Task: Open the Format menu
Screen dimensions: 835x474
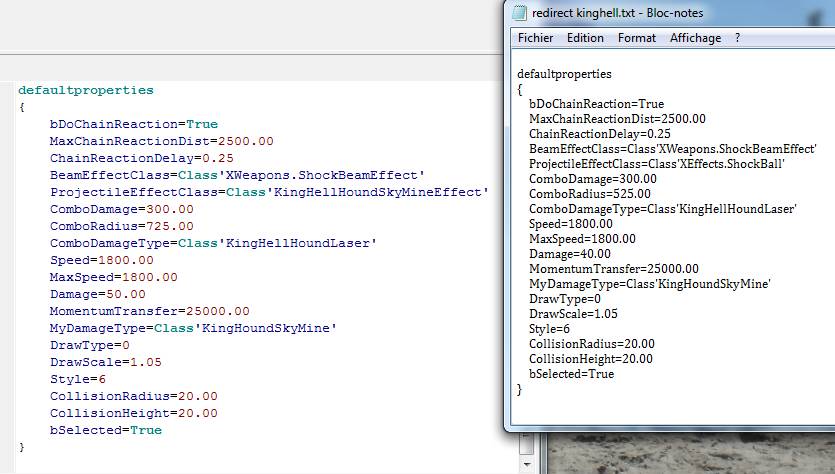Action: click(x=637, y=38)
